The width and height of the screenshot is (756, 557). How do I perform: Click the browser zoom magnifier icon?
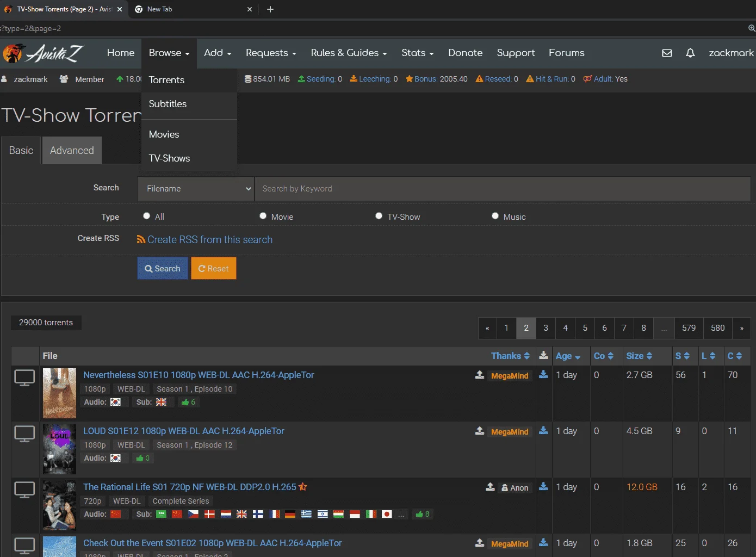click(x=752, y=28)
